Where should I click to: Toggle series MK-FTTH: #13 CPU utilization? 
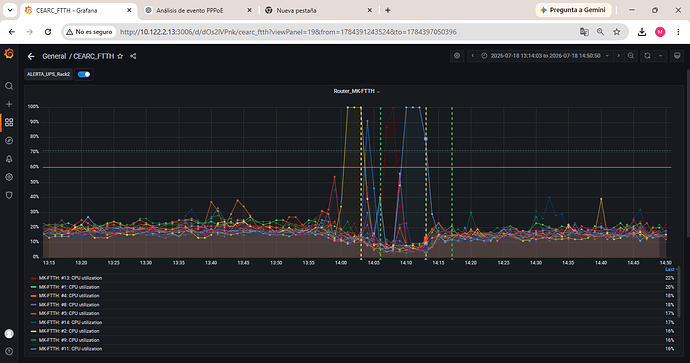(70, 278)
